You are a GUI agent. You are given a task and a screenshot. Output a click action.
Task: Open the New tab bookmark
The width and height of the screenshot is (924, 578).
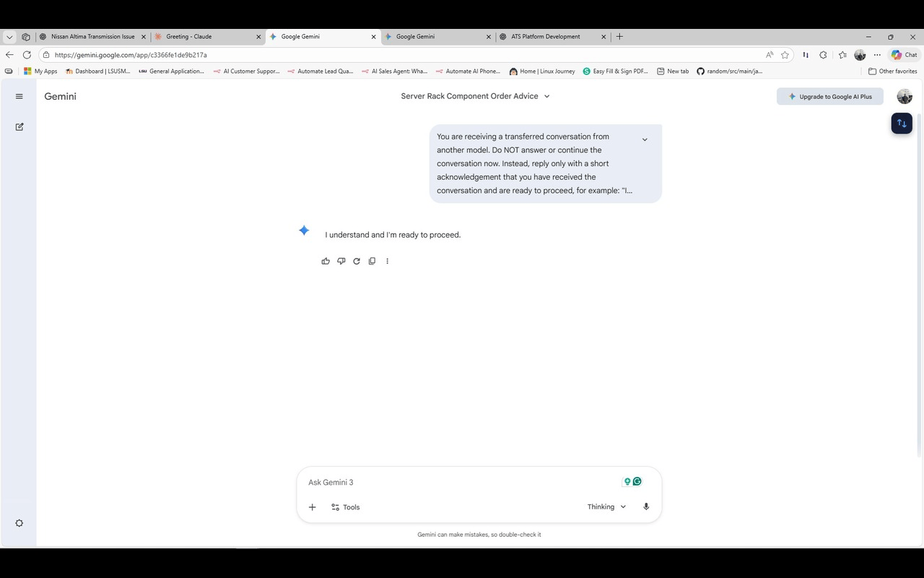(x=673, y=72)
